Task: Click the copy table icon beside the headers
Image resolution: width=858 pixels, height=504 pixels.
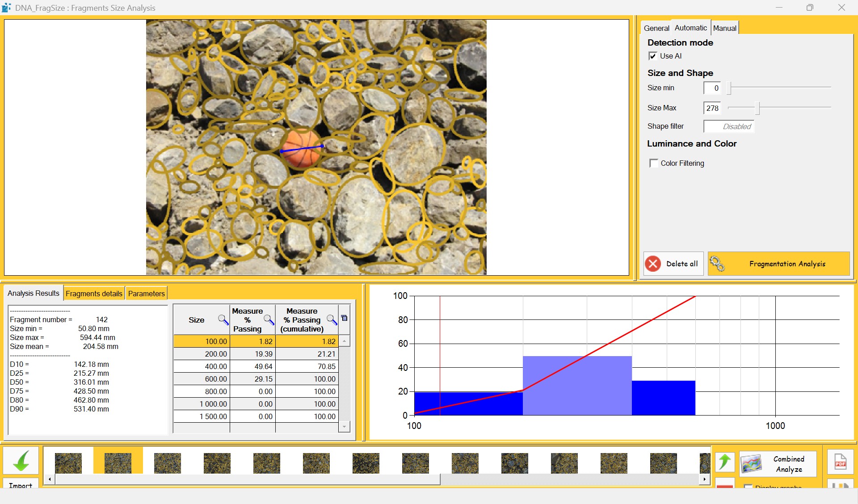Action: [344, 318]
